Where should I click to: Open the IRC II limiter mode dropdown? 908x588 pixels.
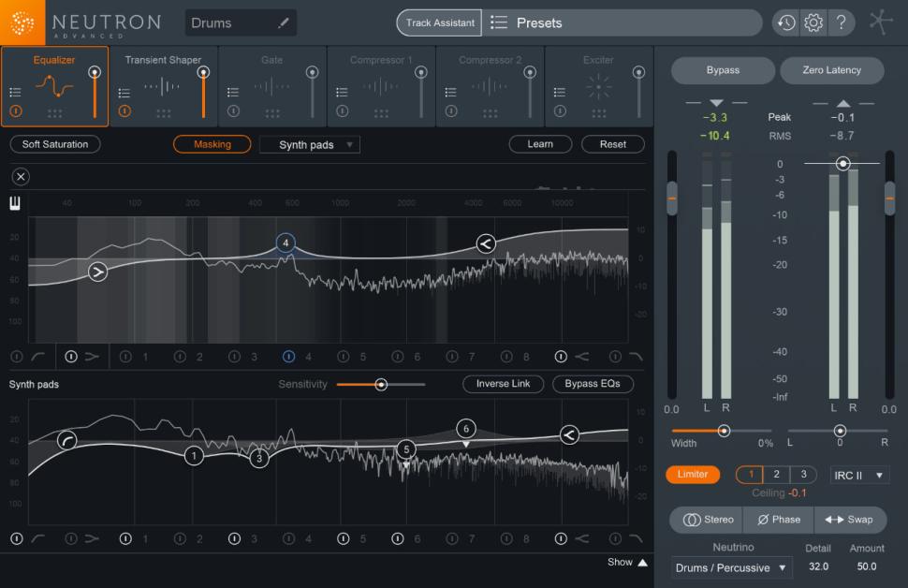(x=857, y=475)
